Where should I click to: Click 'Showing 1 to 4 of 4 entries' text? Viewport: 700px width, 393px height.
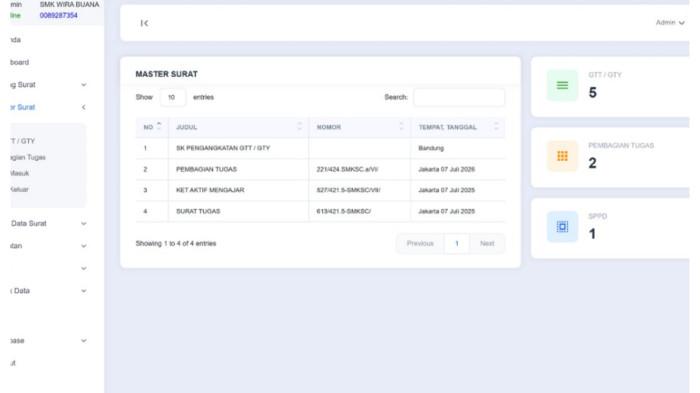point(176,243)
